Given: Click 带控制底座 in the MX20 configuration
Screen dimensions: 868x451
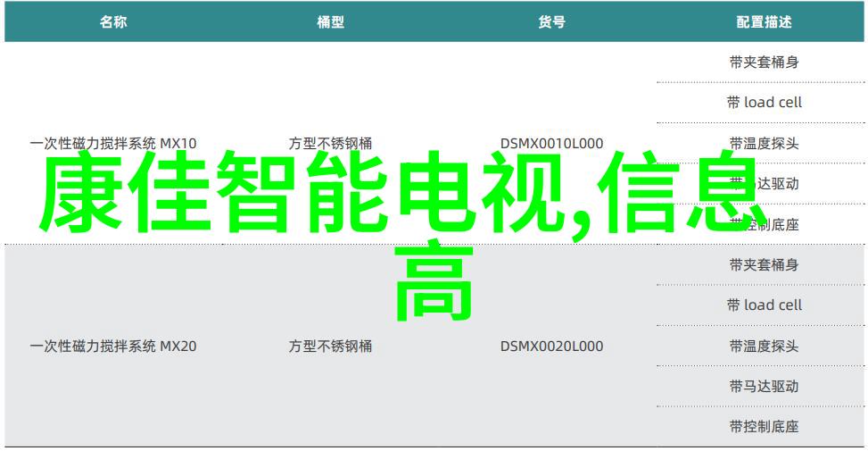Looking at the screenshot, I should 764,427.
